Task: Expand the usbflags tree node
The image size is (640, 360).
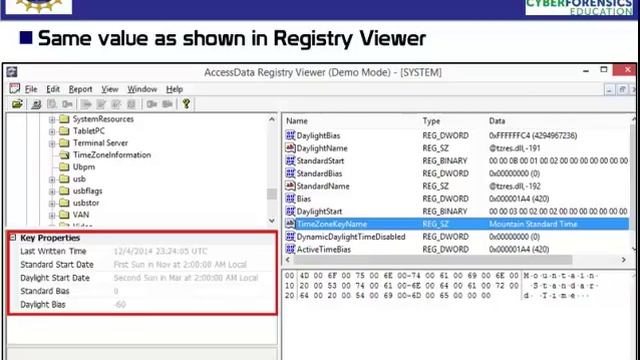Action: [52, 191]
